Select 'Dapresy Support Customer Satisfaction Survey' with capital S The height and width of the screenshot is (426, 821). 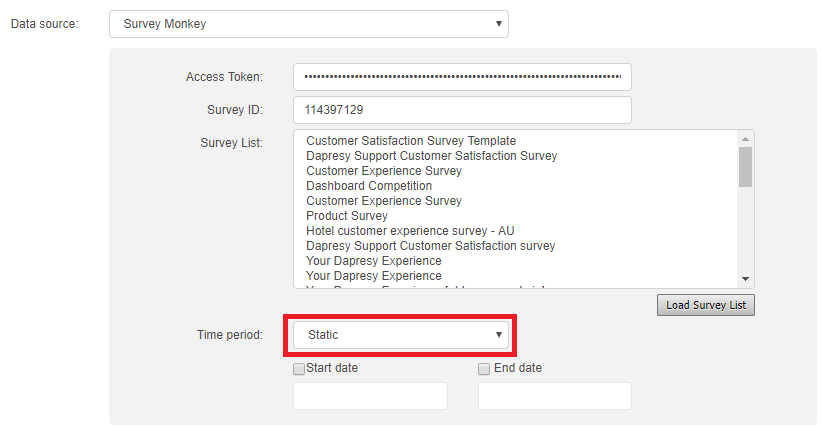click(431, 156)
